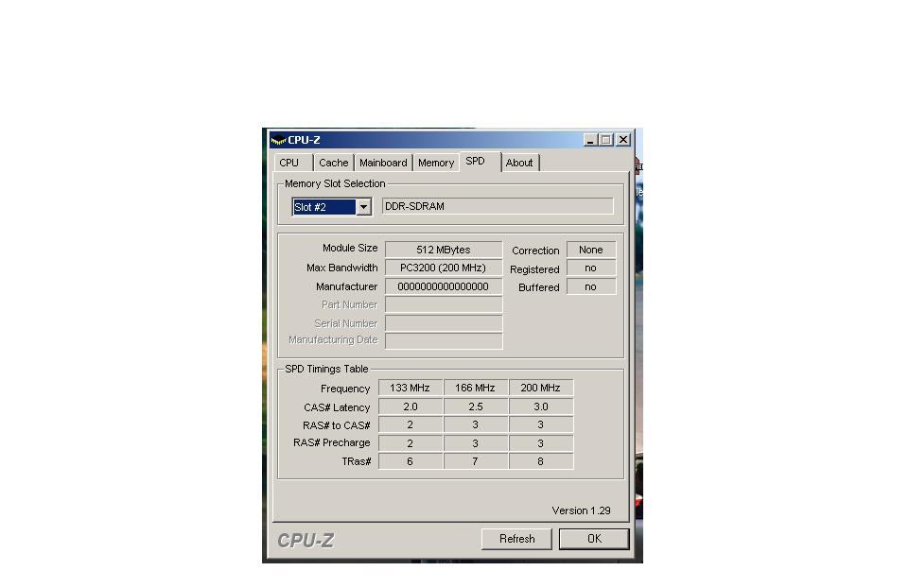Click the Max Bandwidth label
Image resolution: width=909 pixels, height=588 pixels.
[342, 268]
